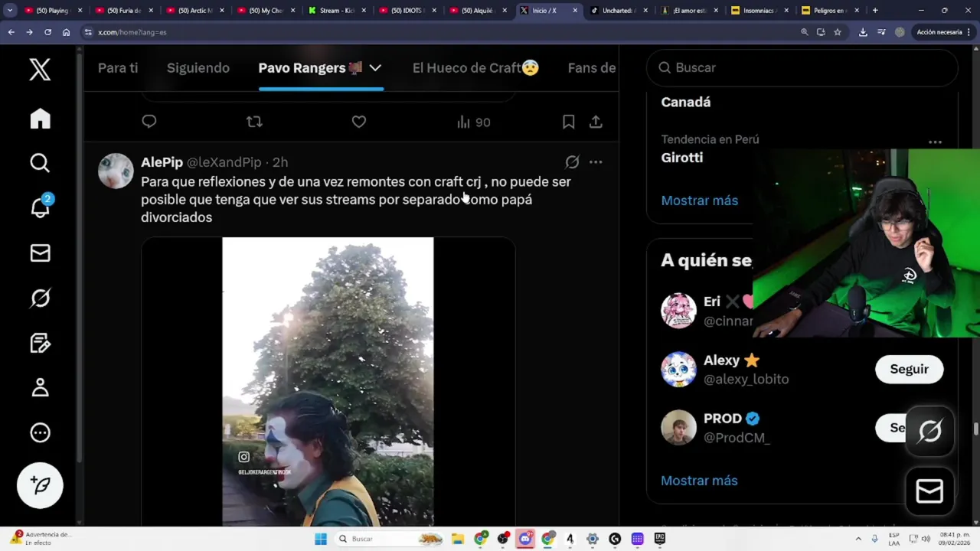Viewport: 980px width, 551px height.
Task: Open Epic Games from the taskbar
Action: (x=659, y=539)
